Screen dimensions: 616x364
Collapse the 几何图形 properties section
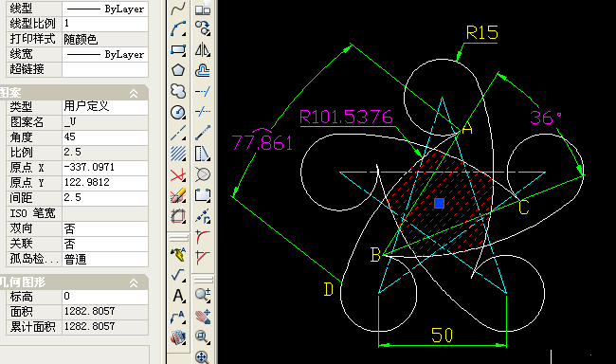[x=134, y=283]
